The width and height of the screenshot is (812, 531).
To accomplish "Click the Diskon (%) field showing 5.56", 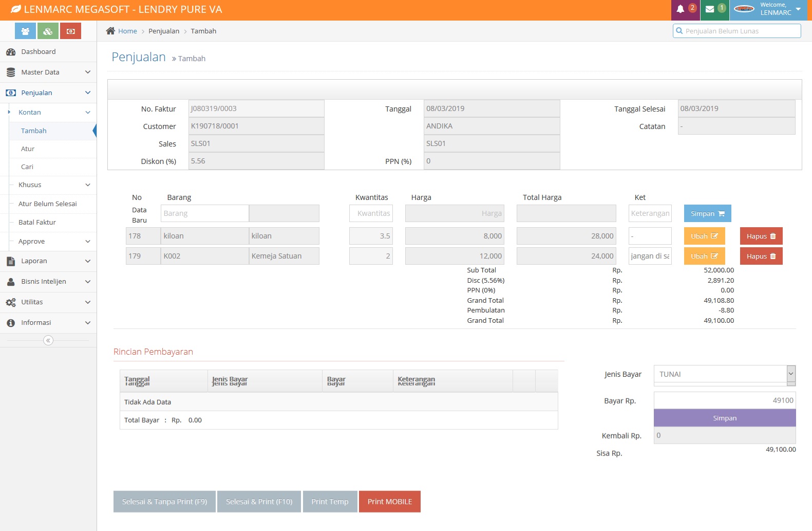I will click(x=256, y=161).
